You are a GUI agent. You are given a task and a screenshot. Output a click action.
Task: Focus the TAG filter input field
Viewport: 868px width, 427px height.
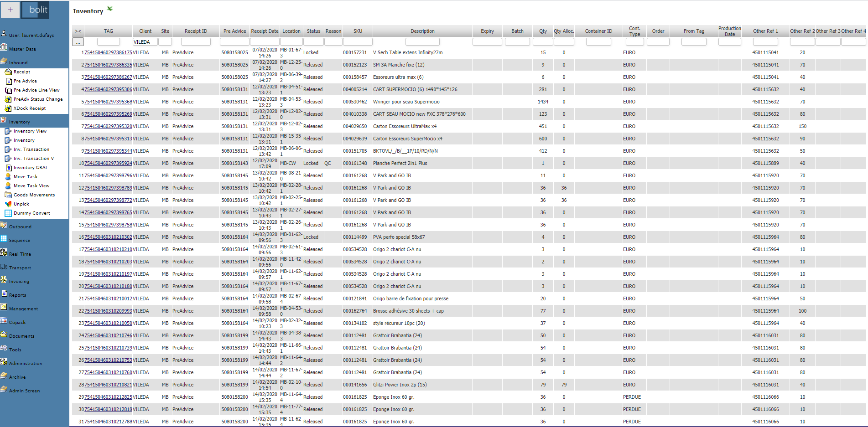[109, 42]
